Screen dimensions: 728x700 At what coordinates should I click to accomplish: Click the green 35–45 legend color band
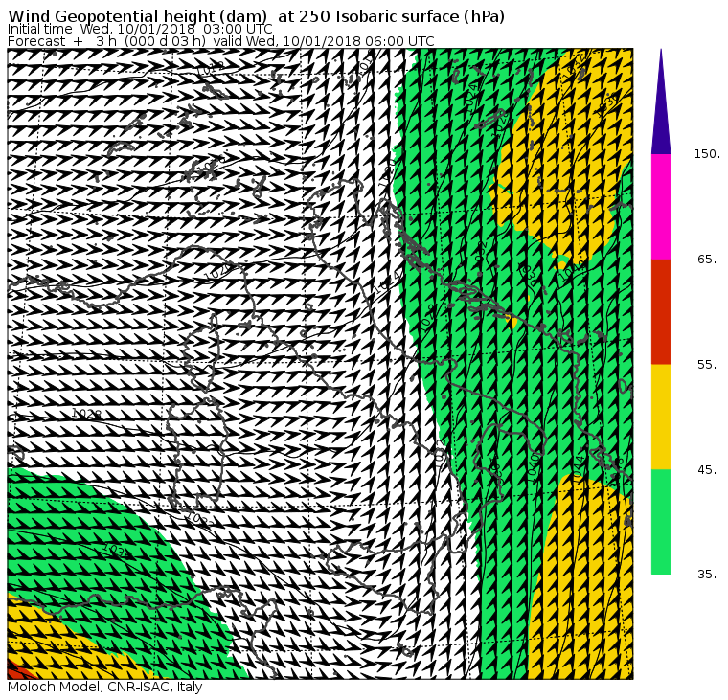click(x=661, y=522)
